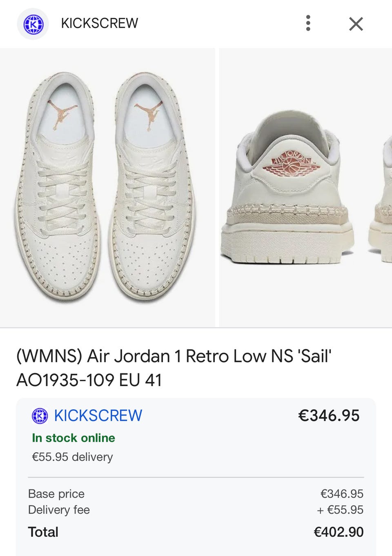Select the KICKSCREW store name in the header

pyautogui.click(x=100, y=23)
